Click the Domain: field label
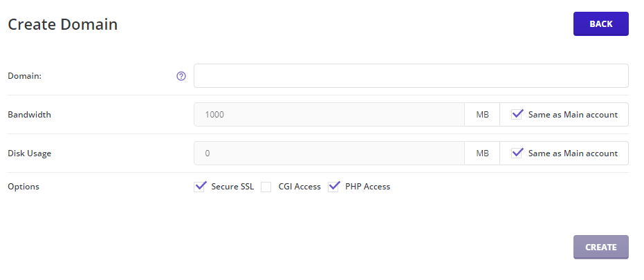Screen dimensions: 644x280 point(25,76)
